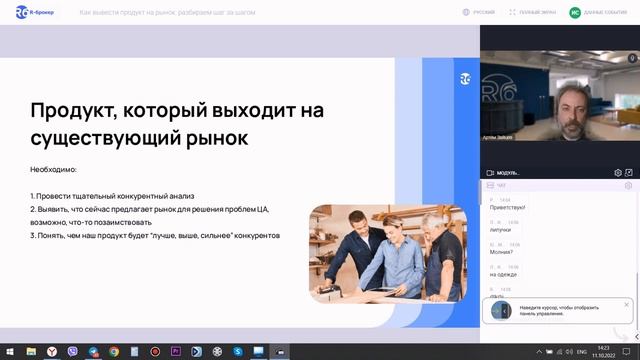Screen dimensions: 640x360
Task: Open Adobe Premiere Pro from taskbar
Action: coord(176,351)
